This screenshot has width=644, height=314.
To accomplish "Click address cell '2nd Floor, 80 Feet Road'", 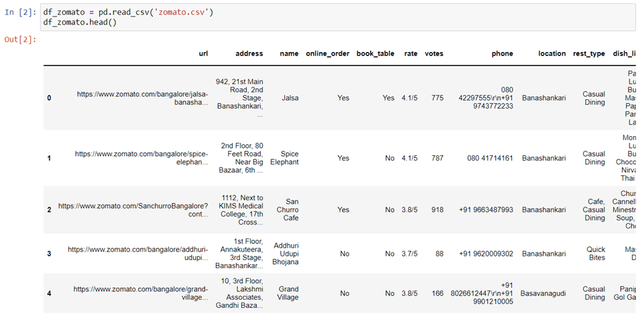I will 243,158.
